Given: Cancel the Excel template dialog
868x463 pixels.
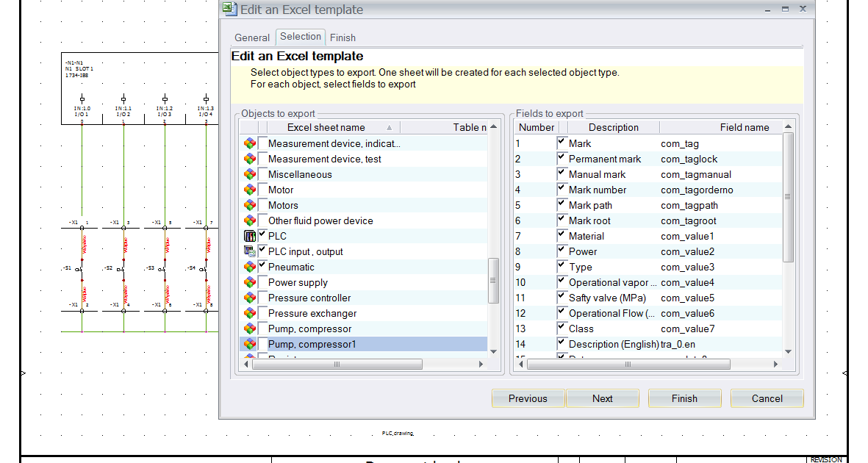Looking at the screenshot, I should click(x=767, y=398).
